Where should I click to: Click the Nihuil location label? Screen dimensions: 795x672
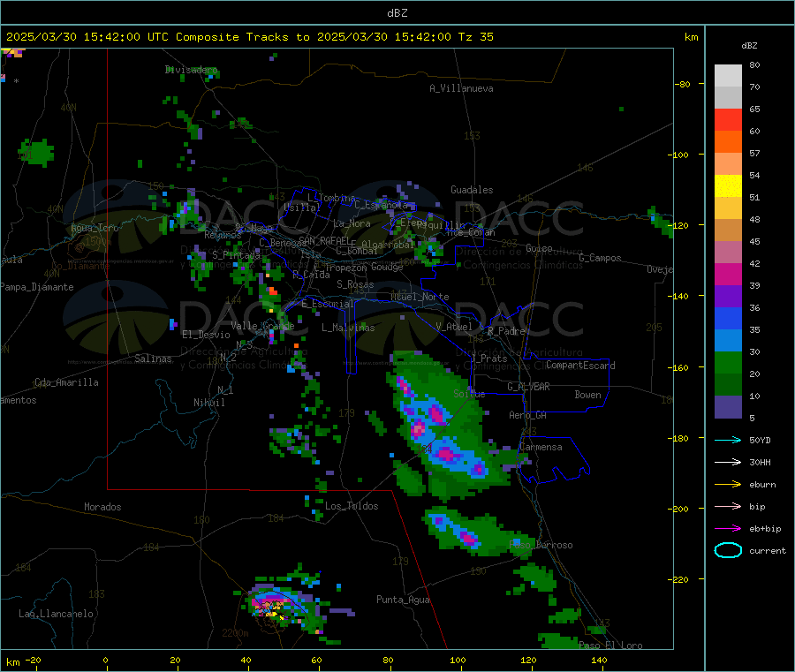[208, 403]
